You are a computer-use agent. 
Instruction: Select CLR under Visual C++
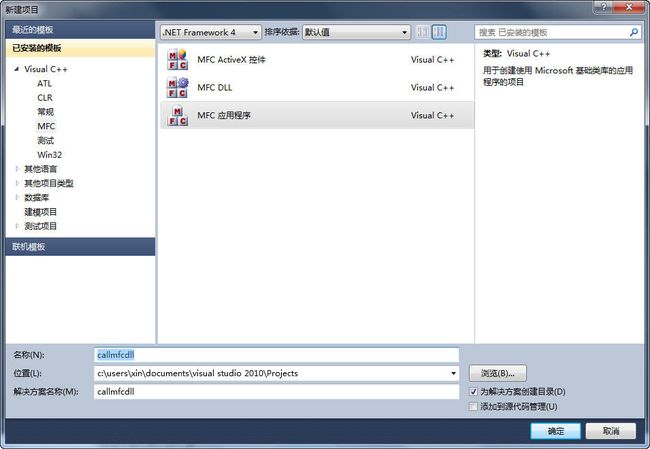[45, 97]
